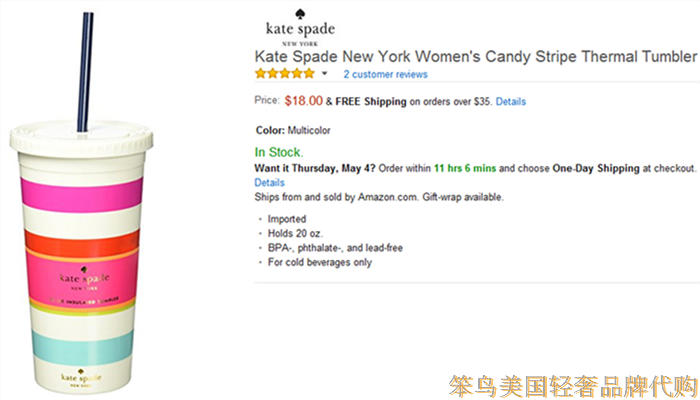Click the Multicolor color option text
The width and height of the screenshot is (700, 400).
tap(308, 130)
